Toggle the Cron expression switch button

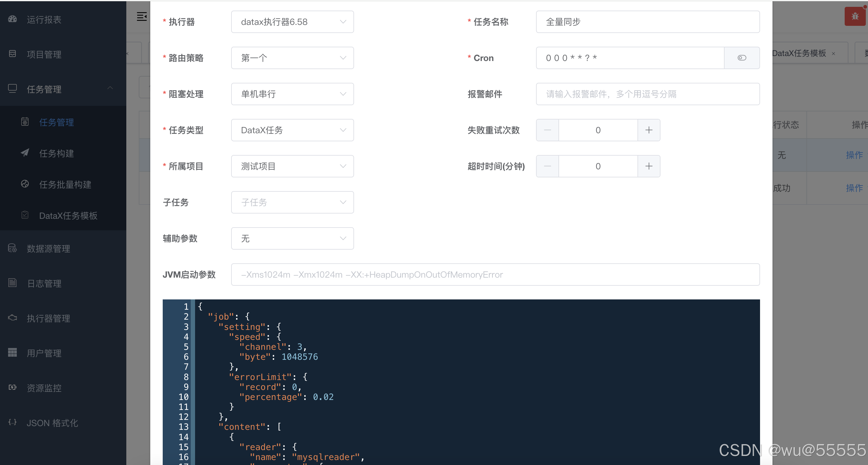(x=741, y=58)
